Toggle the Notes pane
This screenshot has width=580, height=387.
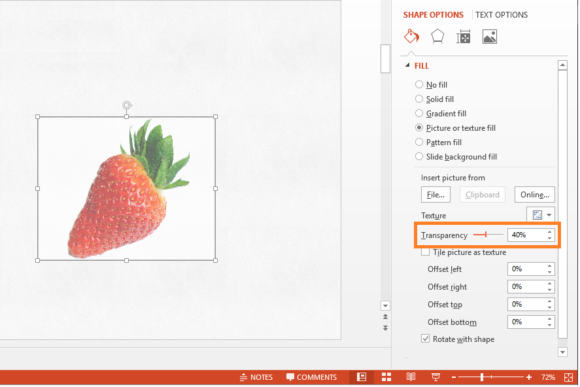(256, 377)
